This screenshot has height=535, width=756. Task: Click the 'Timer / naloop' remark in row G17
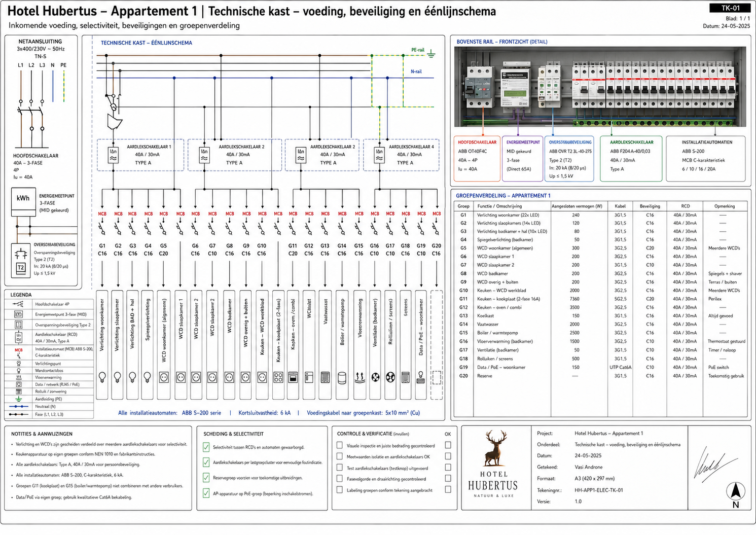[x=722, y=350]
